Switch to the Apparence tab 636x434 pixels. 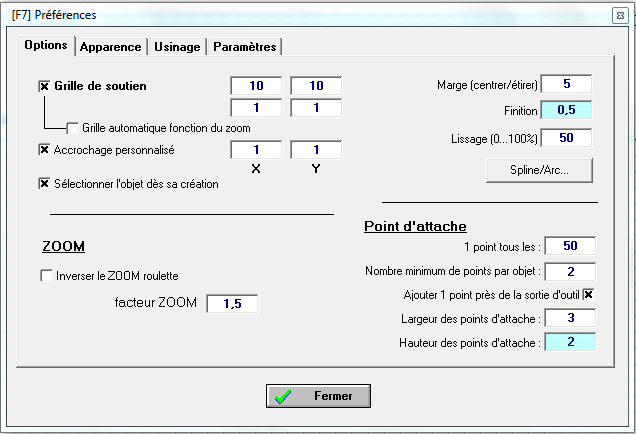(x=111, y=47)
